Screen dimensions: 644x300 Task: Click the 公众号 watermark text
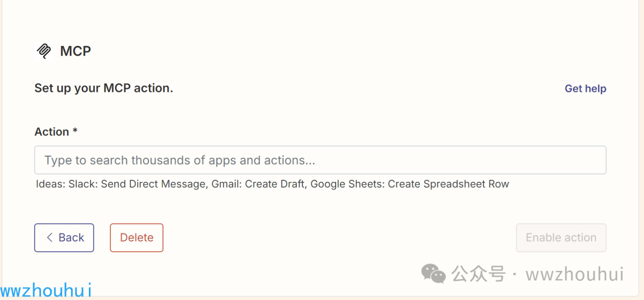(x=478, y=274)
